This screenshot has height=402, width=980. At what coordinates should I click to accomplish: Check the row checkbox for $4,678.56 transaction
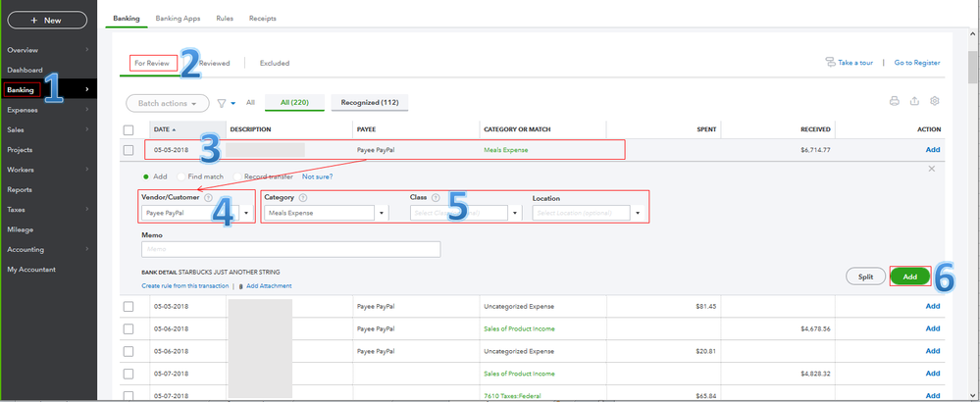pos(129,328)
